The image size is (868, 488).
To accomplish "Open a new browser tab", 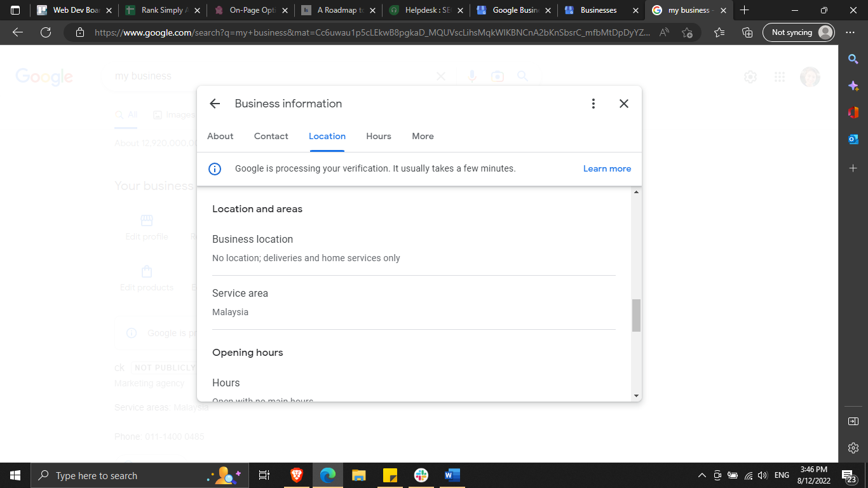I will [745, 10].
